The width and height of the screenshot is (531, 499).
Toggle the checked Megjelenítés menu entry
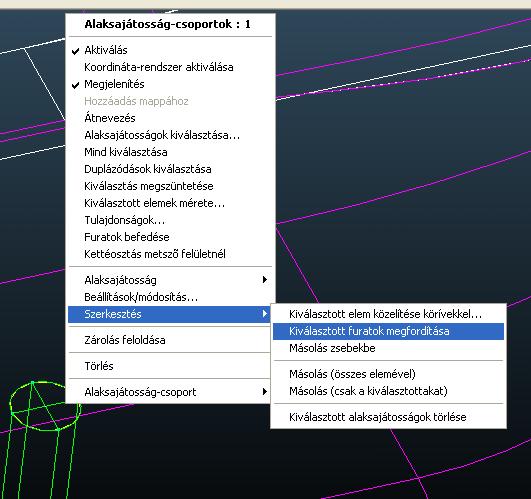169,84
